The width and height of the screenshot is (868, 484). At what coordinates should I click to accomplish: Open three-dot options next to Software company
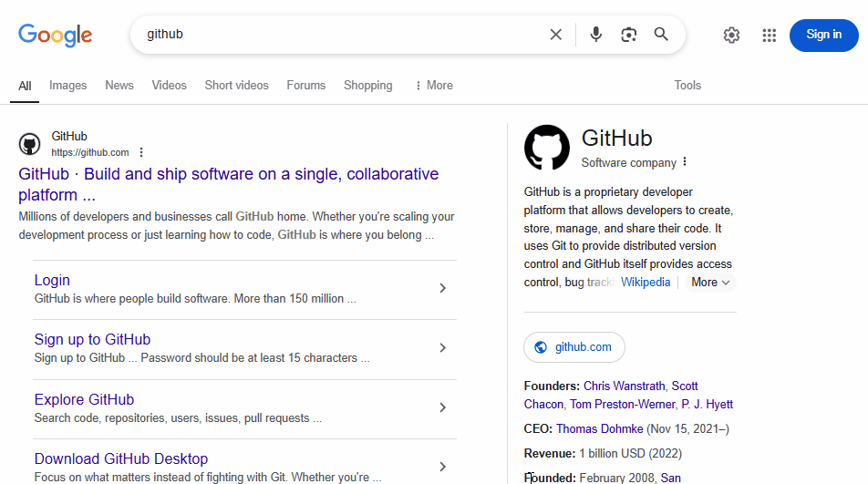[x=685, y=162]
